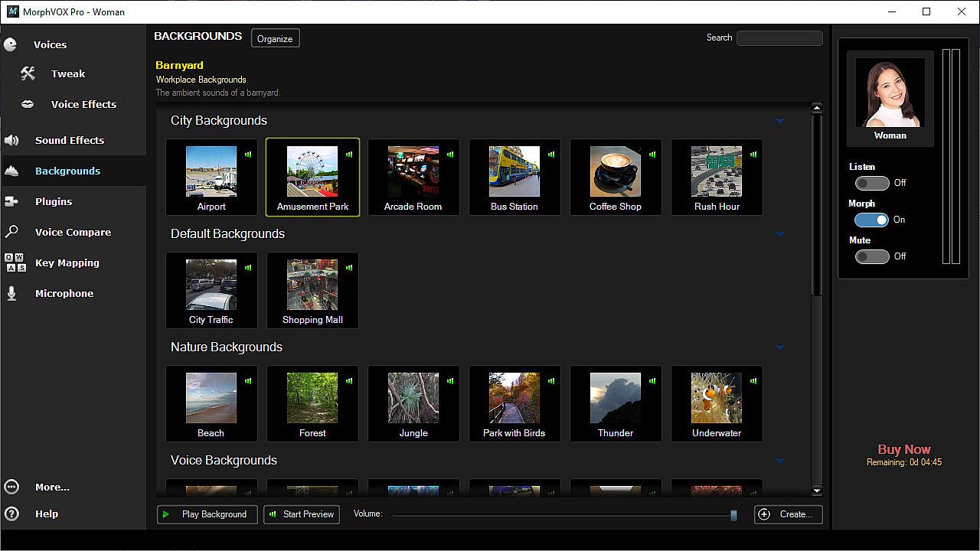
Task: Pick the City Traffic background
Action: [x=211, y=290]
